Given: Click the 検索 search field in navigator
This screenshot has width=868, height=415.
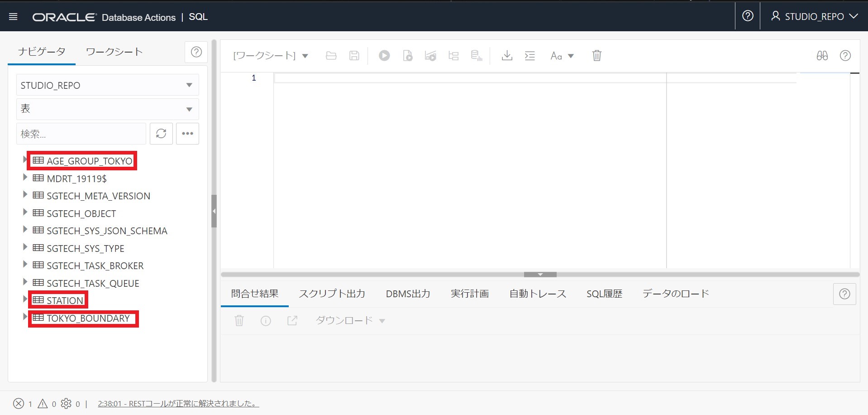Looking at the screenshot, I should coord(81,133).
